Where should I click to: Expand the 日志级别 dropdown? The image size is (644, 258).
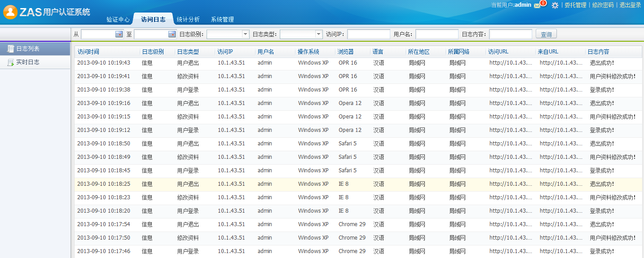(x=245, y=34)
